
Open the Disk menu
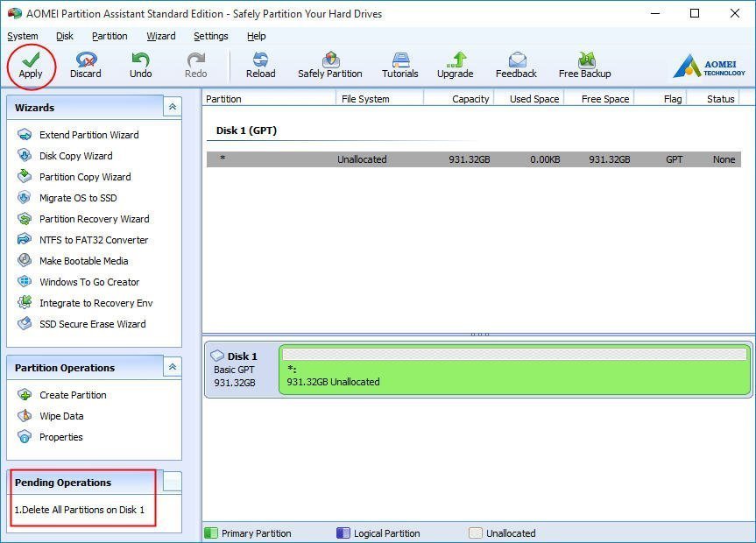[x=65, y=36]
